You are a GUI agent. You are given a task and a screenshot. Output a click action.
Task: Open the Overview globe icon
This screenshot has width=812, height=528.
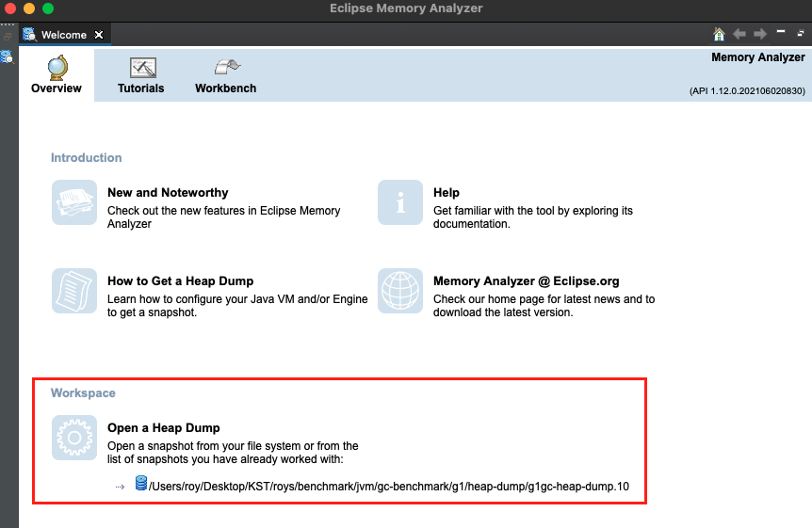(57, 68)
